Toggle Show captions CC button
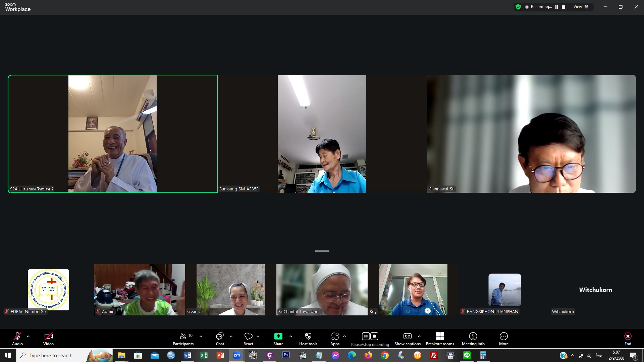Viewport: 644px width, 362px height. pyautogui.click(x=407, y=336)
